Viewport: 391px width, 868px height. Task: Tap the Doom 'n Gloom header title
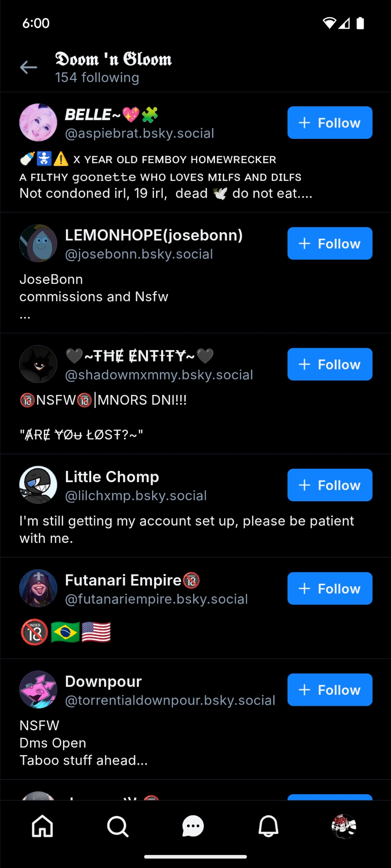click(113, 59)
